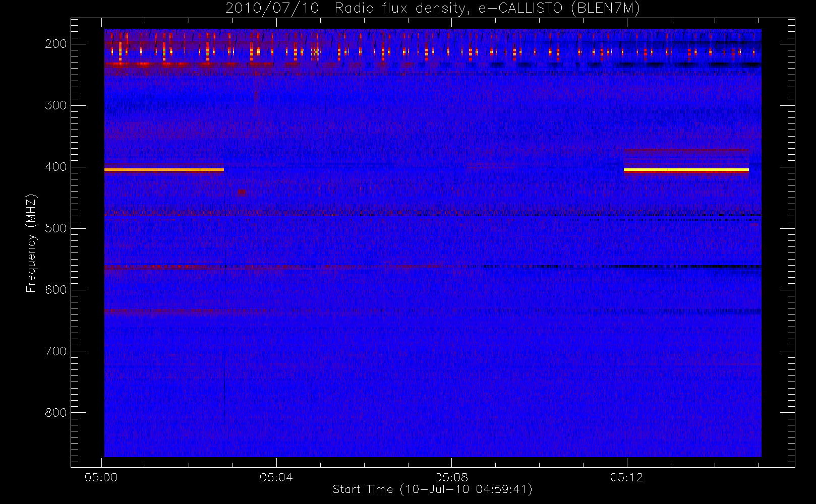This screenshot has height=504, width=816.
Task: Select the 400 frequency tick label
Action: tap(55, 167)
